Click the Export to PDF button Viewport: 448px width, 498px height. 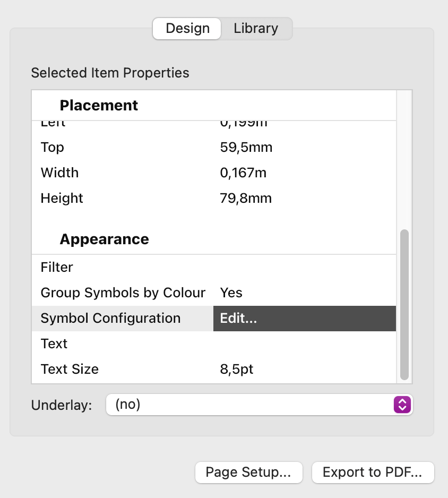coord(373,473)
